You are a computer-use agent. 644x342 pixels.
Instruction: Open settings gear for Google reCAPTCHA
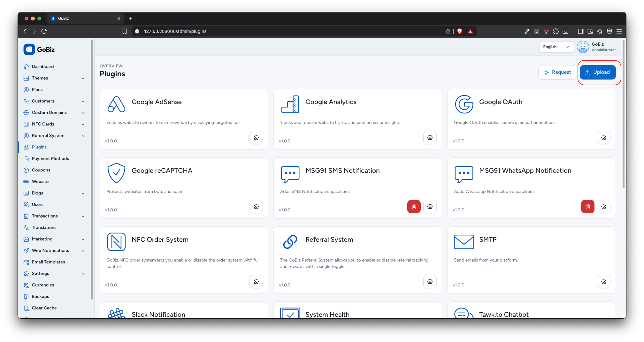click(256, 207)
